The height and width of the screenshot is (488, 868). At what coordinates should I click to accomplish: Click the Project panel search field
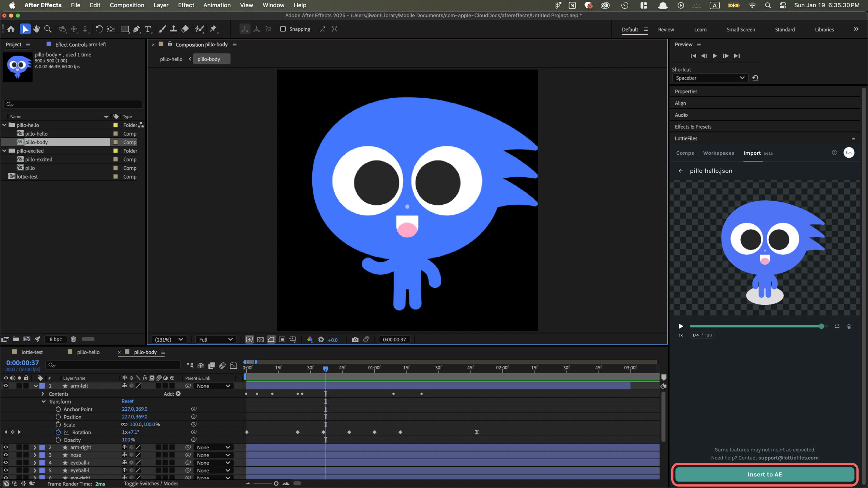point(72,104)
